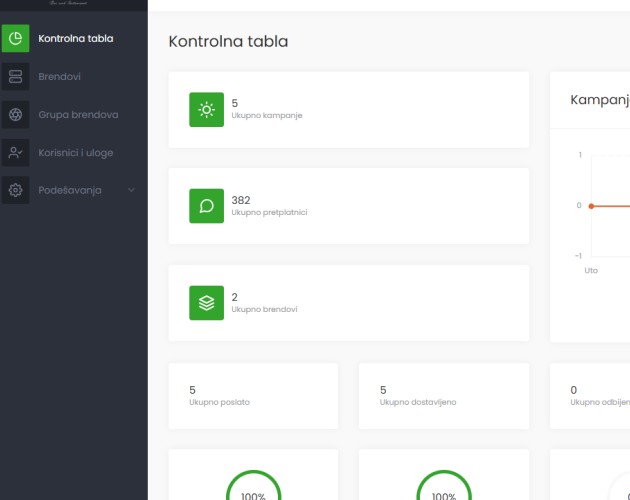The height and width of the screenshot is (500, 630).
Task: Click the '0' value in Ukupno odbijeno card
Action: pyautogui.click(x=574, y=390)
